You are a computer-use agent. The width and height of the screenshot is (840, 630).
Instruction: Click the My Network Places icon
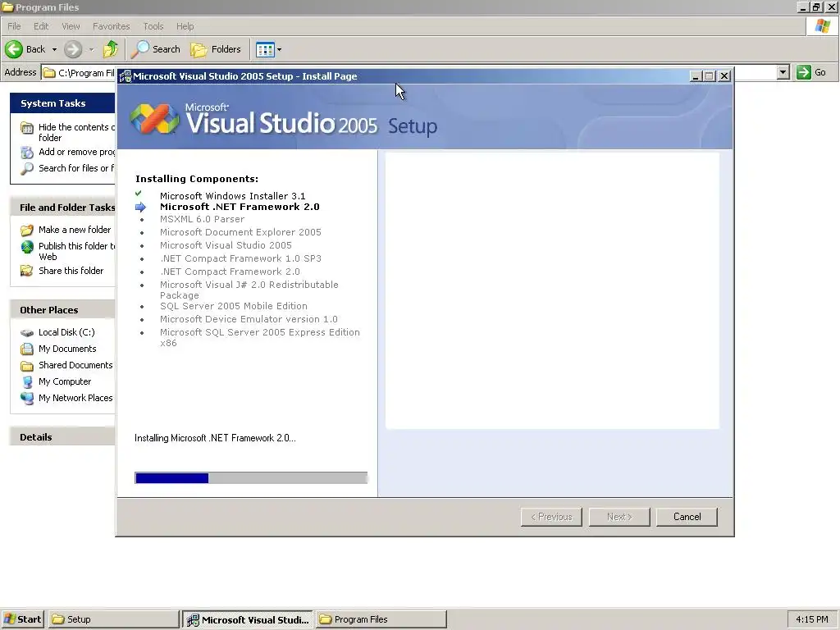pos(27,398)
